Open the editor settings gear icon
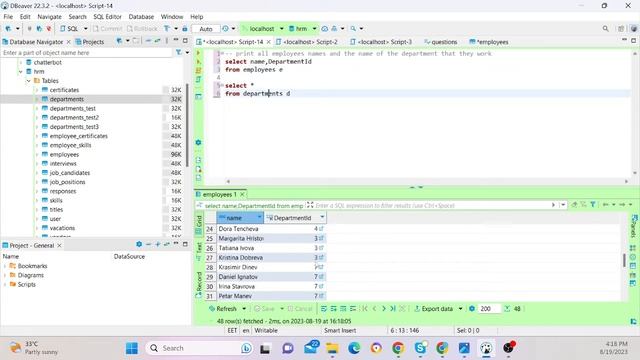 tap(198, 142)
